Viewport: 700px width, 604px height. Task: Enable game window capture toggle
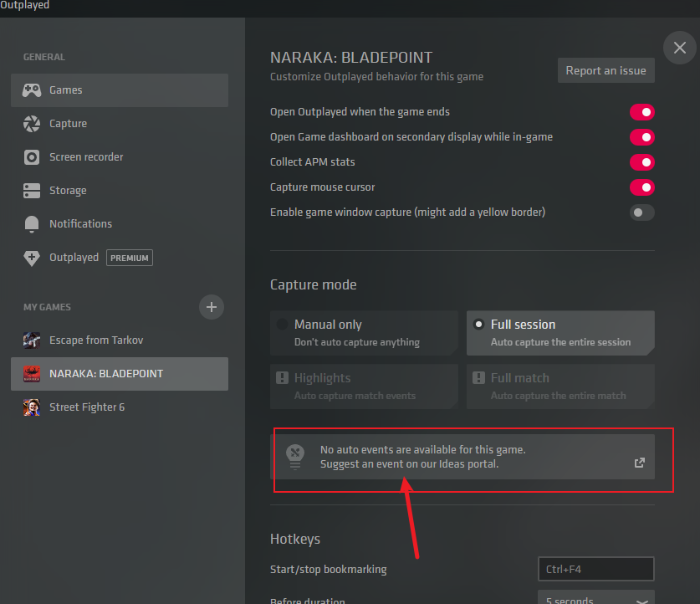(641, 212)
